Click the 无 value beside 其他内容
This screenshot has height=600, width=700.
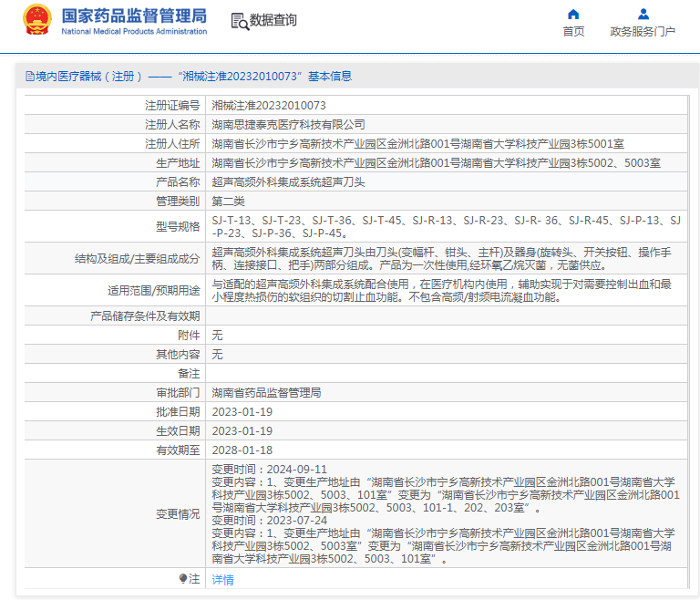coord(217,355)
